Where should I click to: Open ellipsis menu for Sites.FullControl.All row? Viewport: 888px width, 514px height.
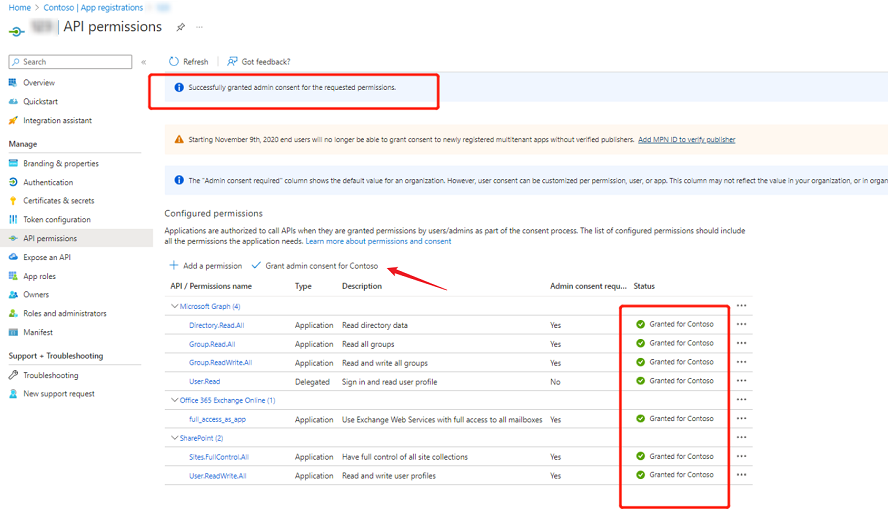[741, 456]
